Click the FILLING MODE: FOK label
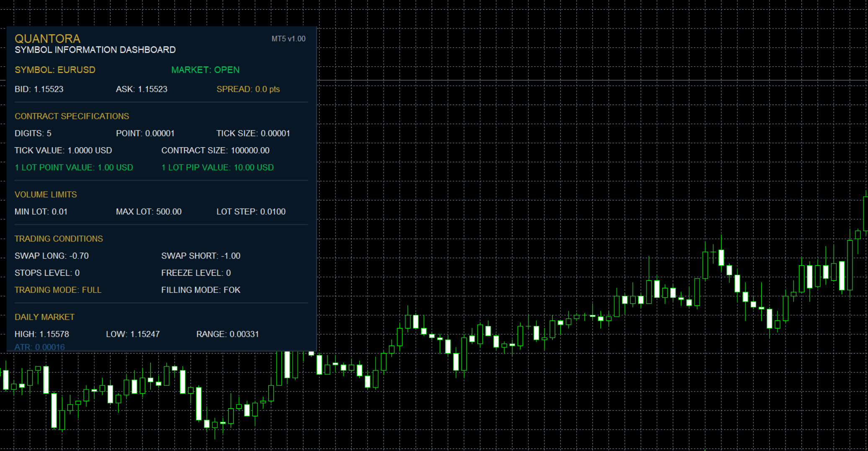This screenshot has width=868, height=451. (x=201, y=290)
